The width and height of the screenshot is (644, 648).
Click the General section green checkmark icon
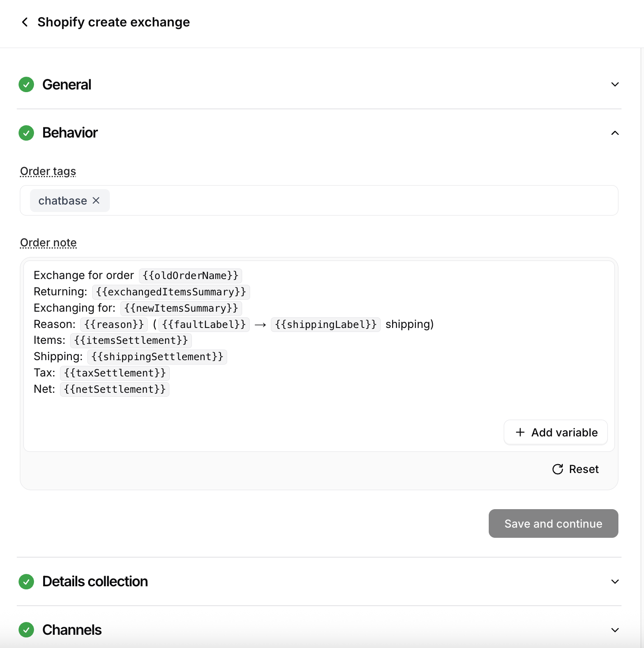26,84
